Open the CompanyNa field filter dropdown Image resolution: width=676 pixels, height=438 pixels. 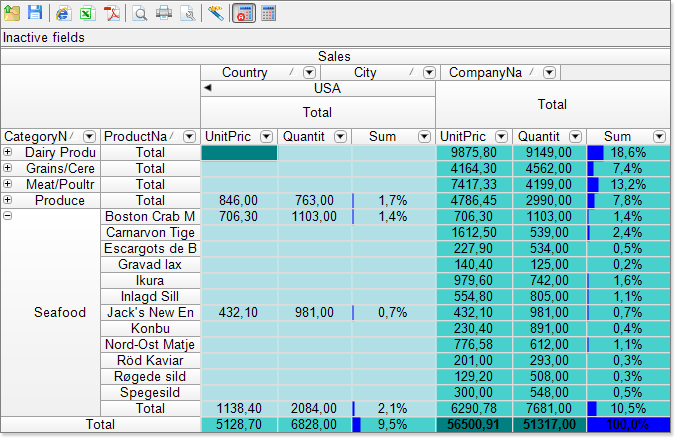tap(549, 72)
